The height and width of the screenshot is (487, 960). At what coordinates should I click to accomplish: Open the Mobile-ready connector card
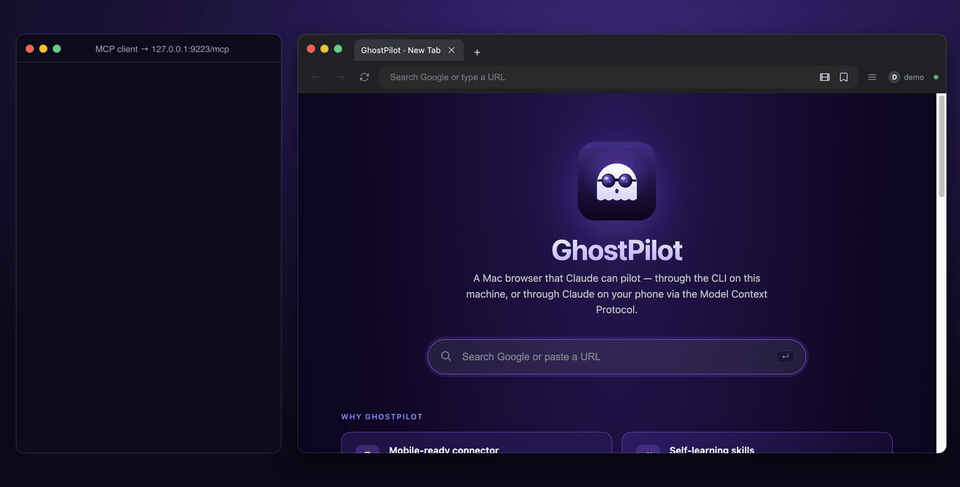476,443
